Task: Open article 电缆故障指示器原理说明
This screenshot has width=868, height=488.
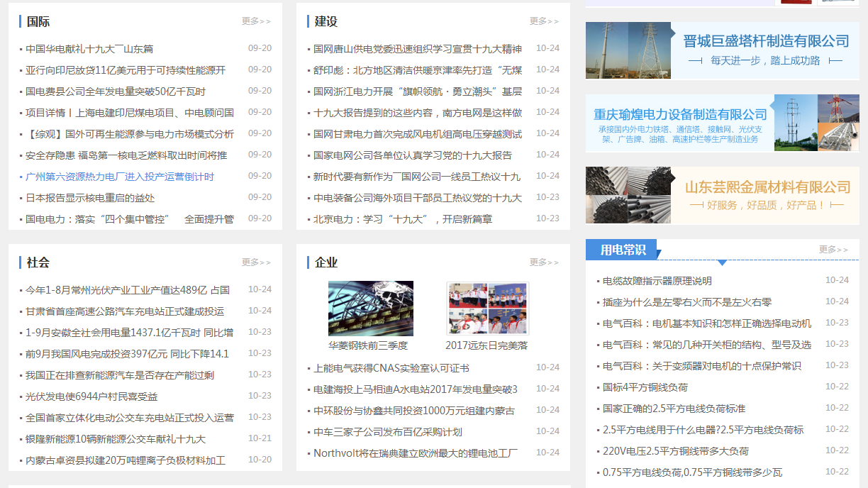Action: (x=657, y=281)
